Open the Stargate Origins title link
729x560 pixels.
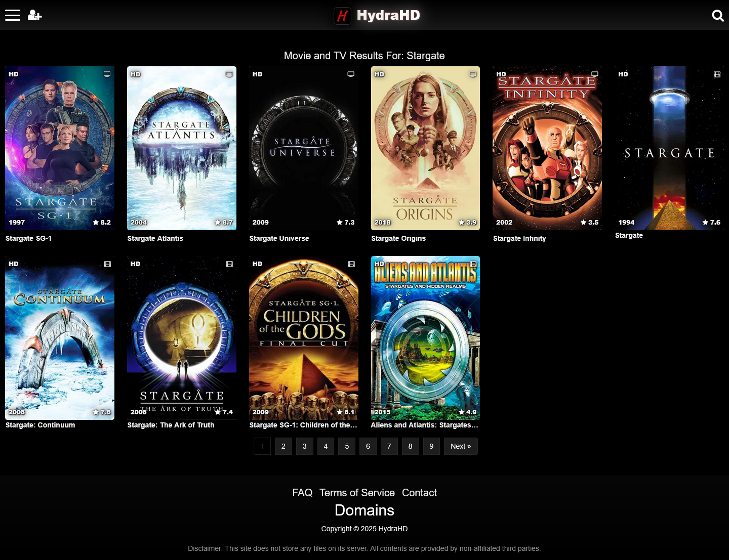pyautogui.click(x=398, y=238)
